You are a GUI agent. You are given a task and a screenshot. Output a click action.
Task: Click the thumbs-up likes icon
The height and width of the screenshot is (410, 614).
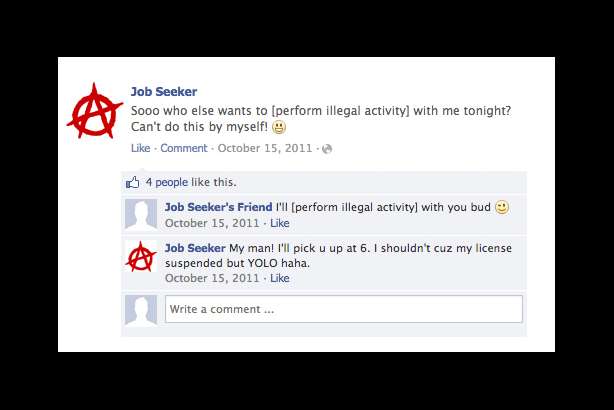click(132, 182)
